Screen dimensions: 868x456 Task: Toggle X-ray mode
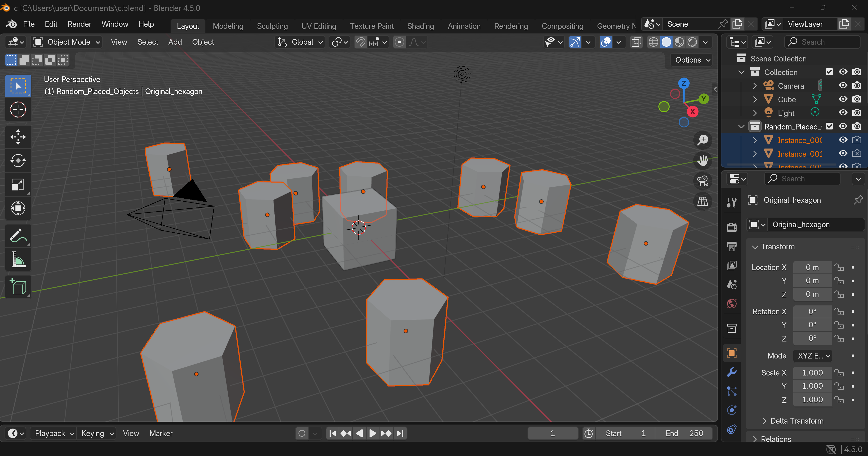click(636, 42)
